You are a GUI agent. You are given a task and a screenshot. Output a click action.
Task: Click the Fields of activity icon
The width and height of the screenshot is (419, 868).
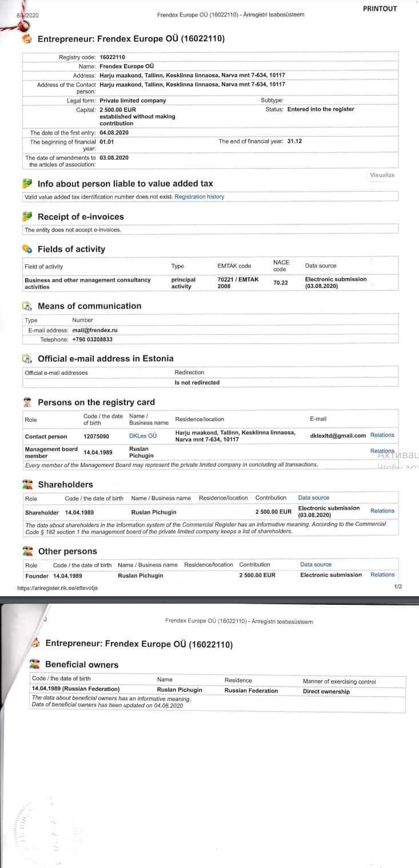point(27,249)
